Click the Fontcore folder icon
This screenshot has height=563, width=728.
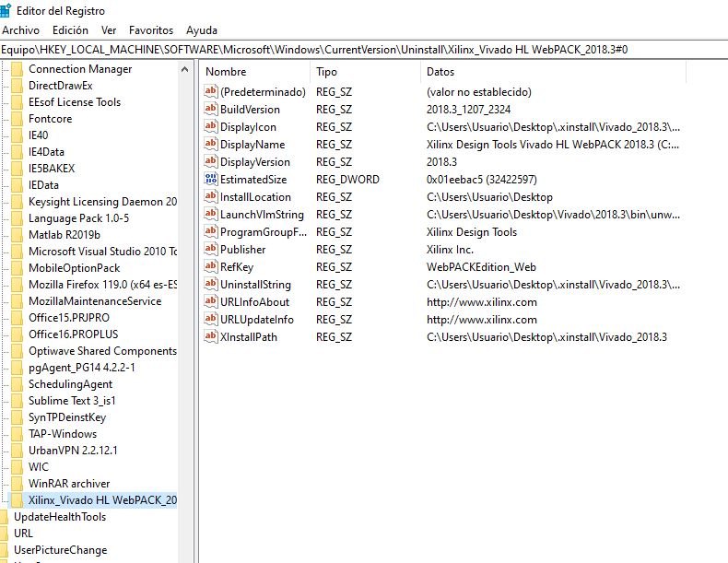click(18, 119)
